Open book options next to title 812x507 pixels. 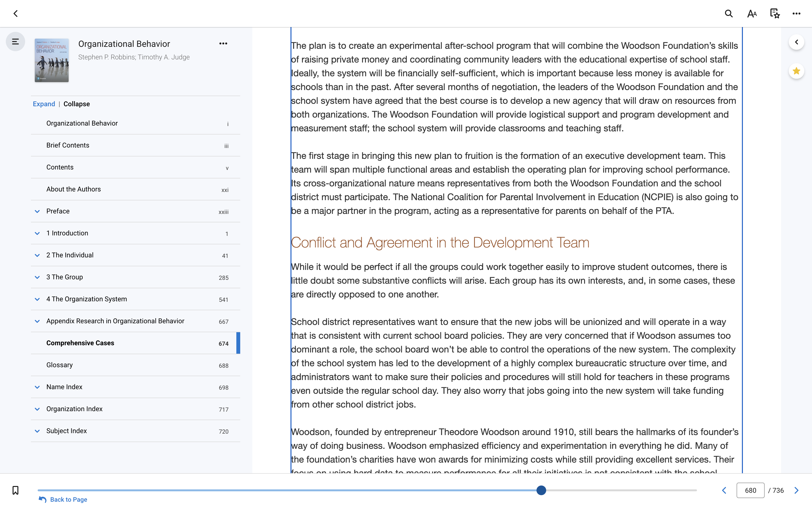tap(223, 44)
